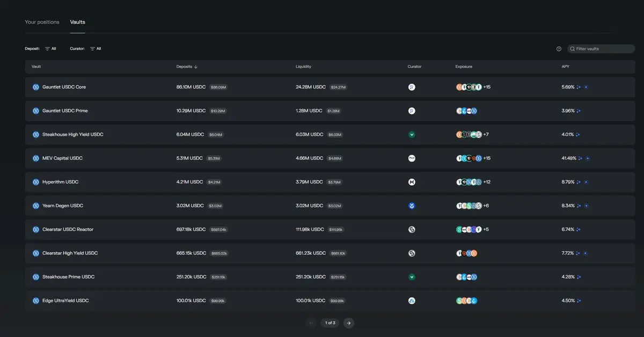The image size is (644, 337).
Task: Click rewards circle icon beside 8.34% APY
Action: tap(586, 206)
